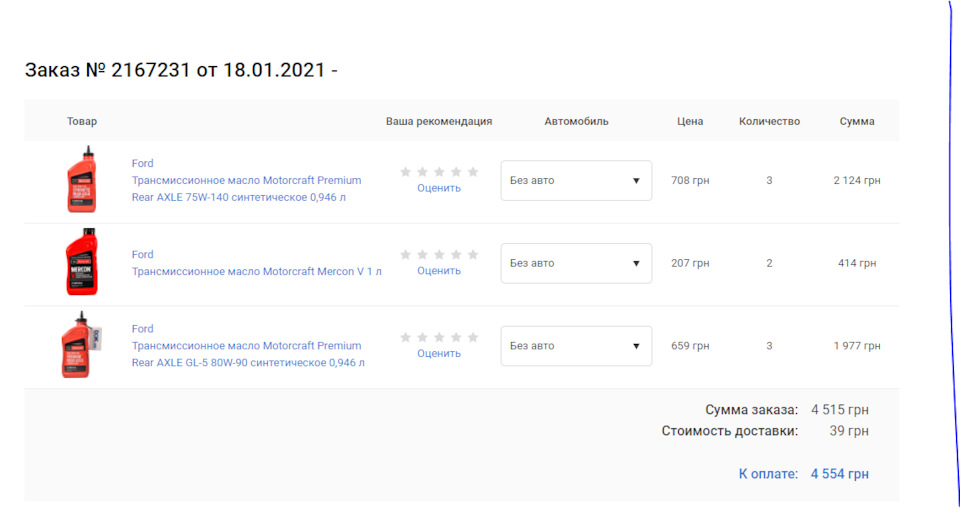Select the 1 977 грн sum cell
This screenshot has height=514, width=960.
click(x=857, y=346)
